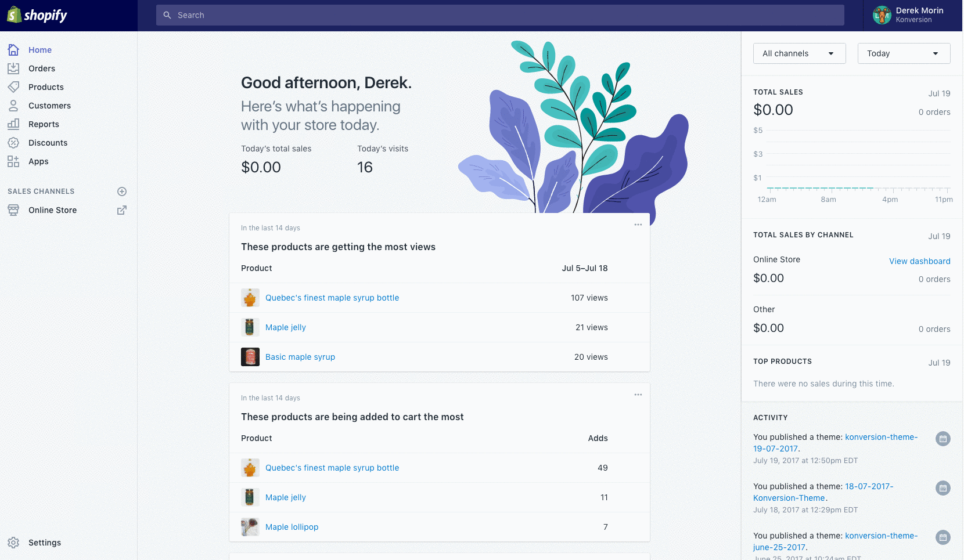Click the Home sidebar icon
Image resolution: width=964 pixels, height=560 pixels.
[x=13, y=50]
